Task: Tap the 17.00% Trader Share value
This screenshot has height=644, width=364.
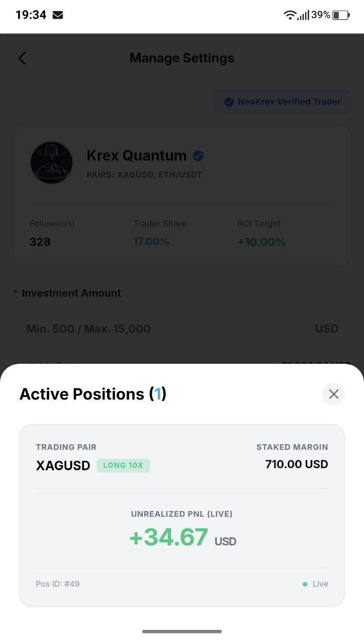Action: pos(151,242)
